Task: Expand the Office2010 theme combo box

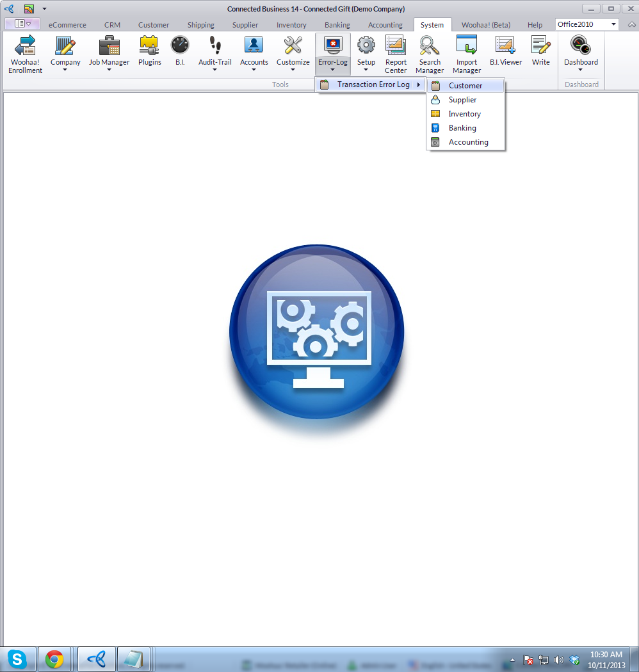Action: pyautogui.click(x=613, y=24)
